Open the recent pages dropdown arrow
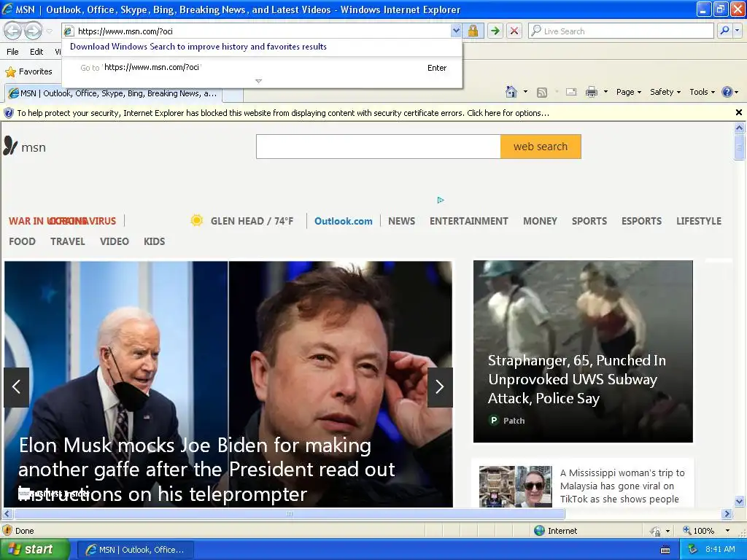The image size is (747, 560). [49, 31]
